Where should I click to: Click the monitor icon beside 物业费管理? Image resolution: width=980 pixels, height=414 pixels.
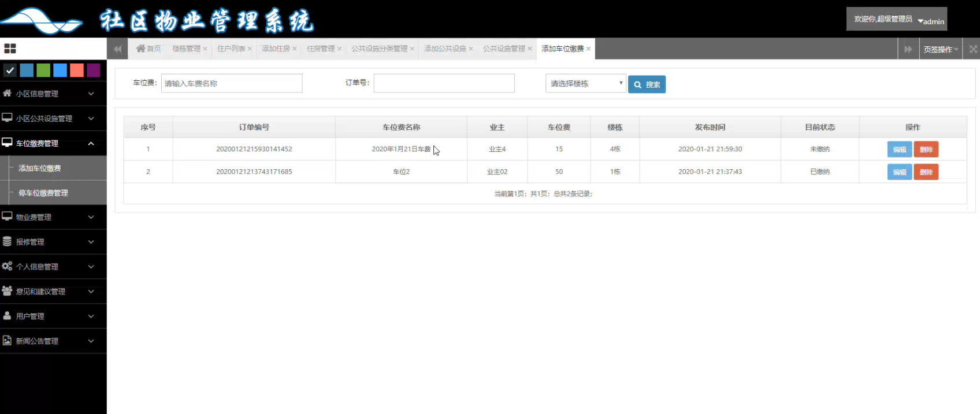(x=7, y=217)
